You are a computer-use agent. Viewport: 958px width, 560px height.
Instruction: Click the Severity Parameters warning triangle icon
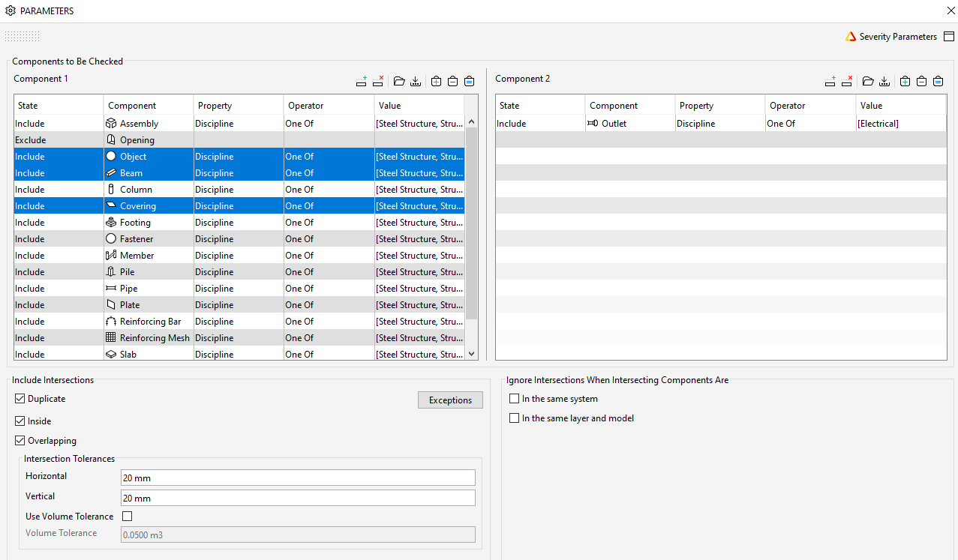click(x=851, y=36)
